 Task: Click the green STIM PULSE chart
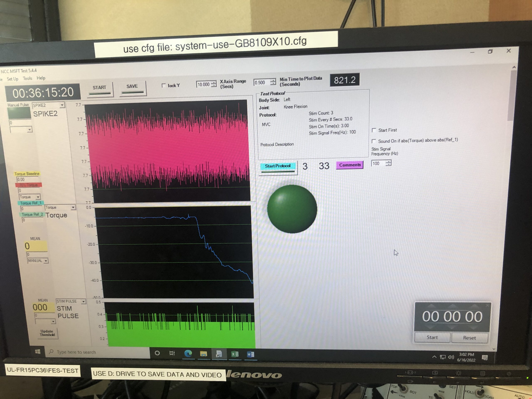180,325
